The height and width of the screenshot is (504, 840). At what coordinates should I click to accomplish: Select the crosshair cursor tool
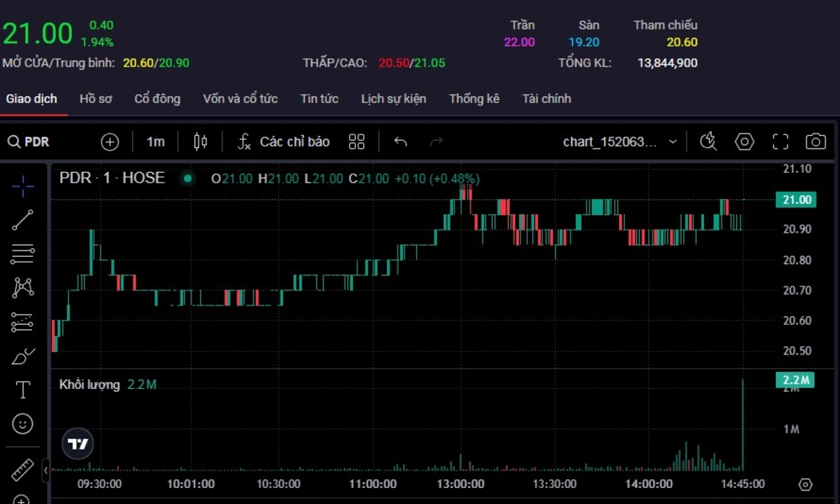click(x=23, y=186)
